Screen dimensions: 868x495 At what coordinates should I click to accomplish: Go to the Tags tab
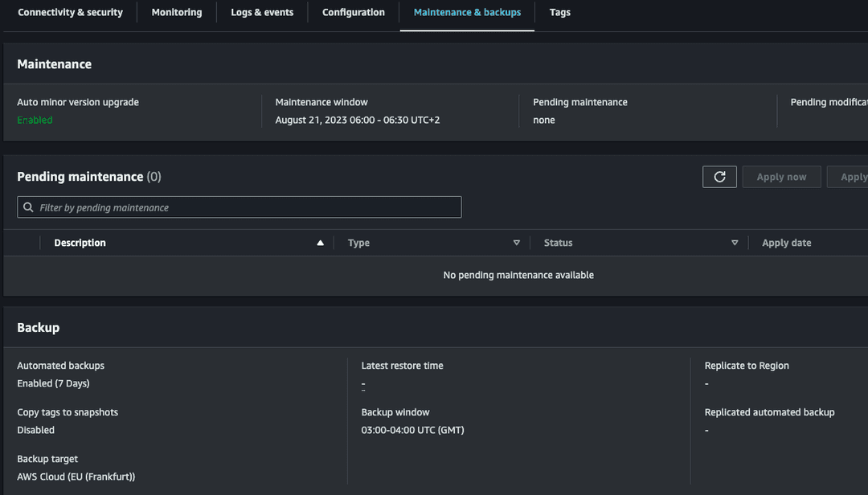coord(559,12)
